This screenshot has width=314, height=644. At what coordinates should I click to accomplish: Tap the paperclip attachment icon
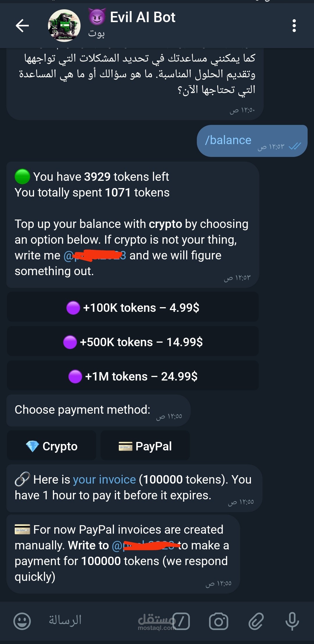[256, 621]
